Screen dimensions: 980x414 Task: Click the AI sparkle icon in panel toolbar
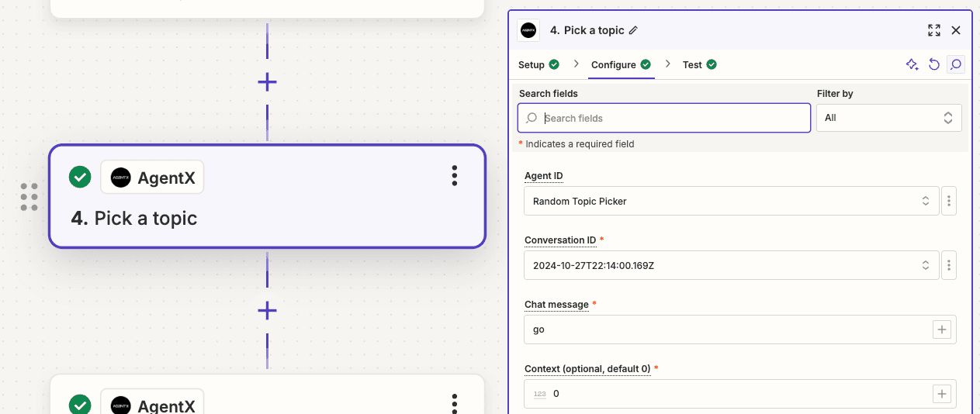[912, 64]
